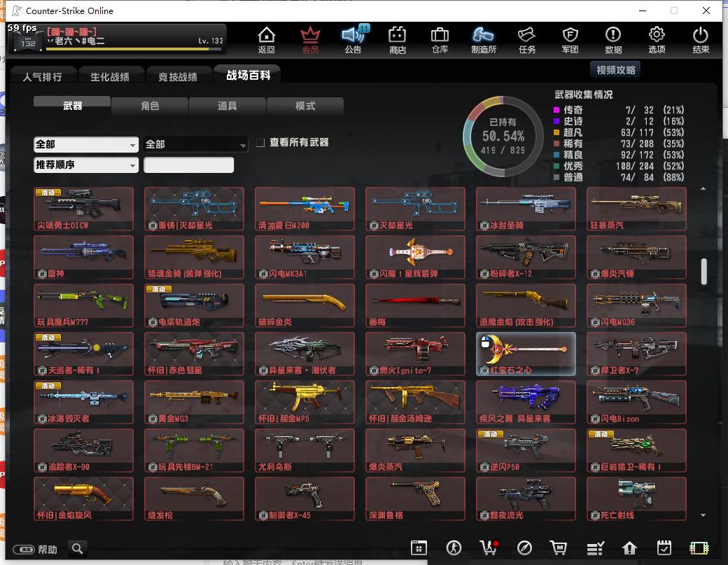Open the calendar check icon
Image resolution: width=728 pixels, height=565 pixels.
pyautogui.click(x=664, y=548)
